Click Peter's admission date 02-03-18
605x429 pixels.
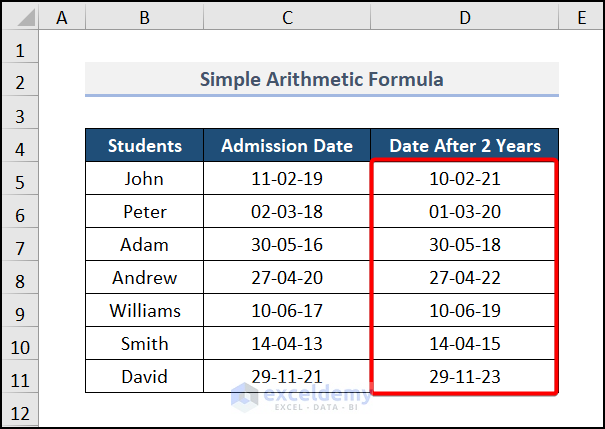click(287, 212)
